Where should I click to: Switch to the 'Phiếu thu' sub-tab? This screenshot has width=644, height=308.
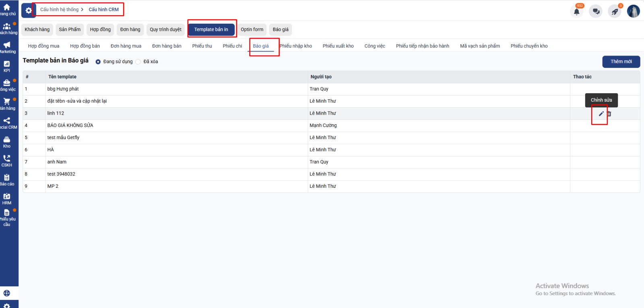[202, 46]
